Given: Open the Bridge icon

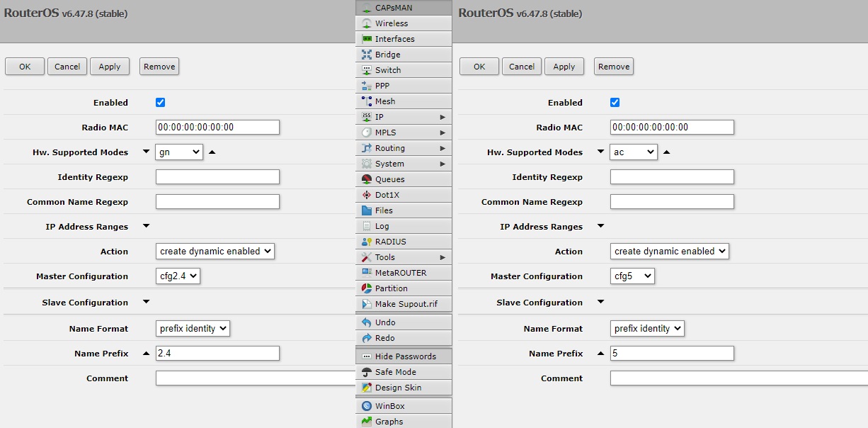Looking at the screenshot, I should tap(366, 55).
